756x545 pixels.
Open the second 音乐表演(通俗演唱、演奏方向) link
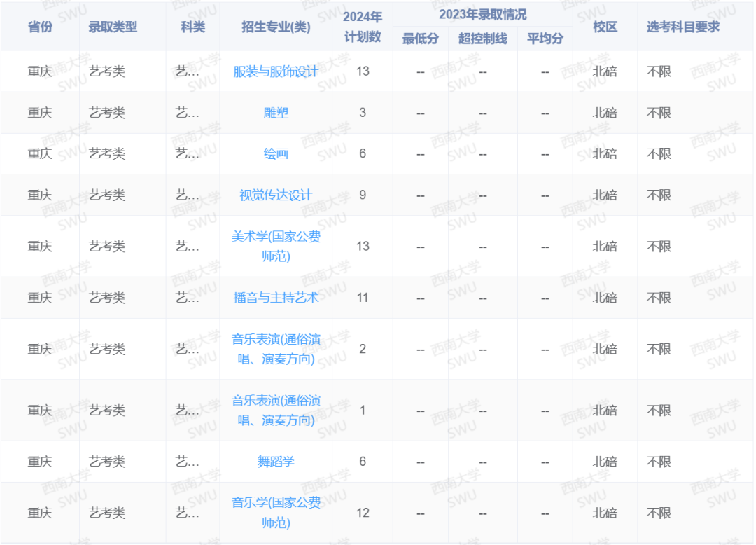[276, 410]
